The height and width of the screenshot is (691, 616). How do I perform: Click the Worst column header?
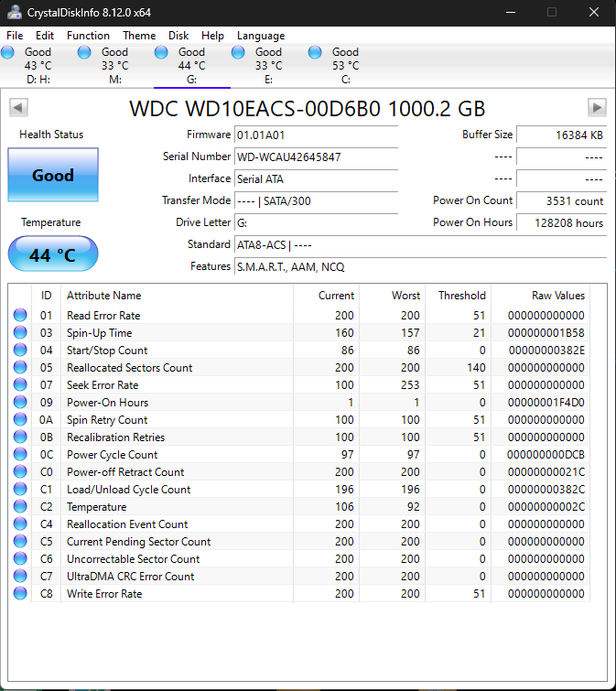(x=392, y=296)
